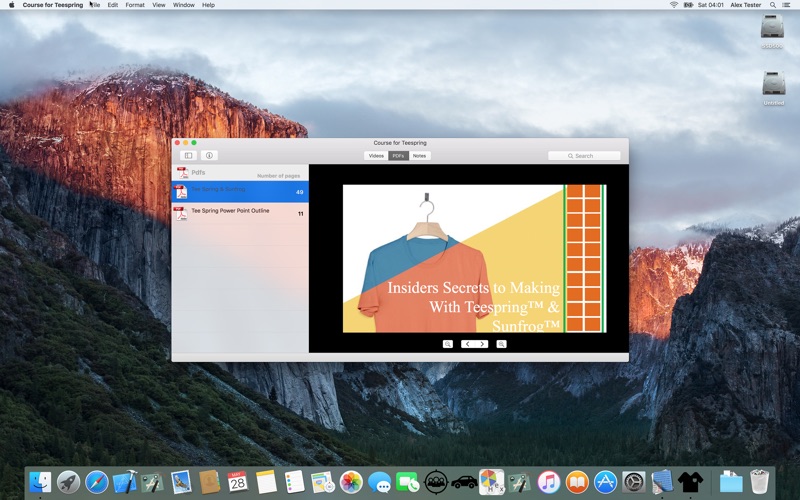Open the View menu
800x500 pixels.
(x=159, y=5)
